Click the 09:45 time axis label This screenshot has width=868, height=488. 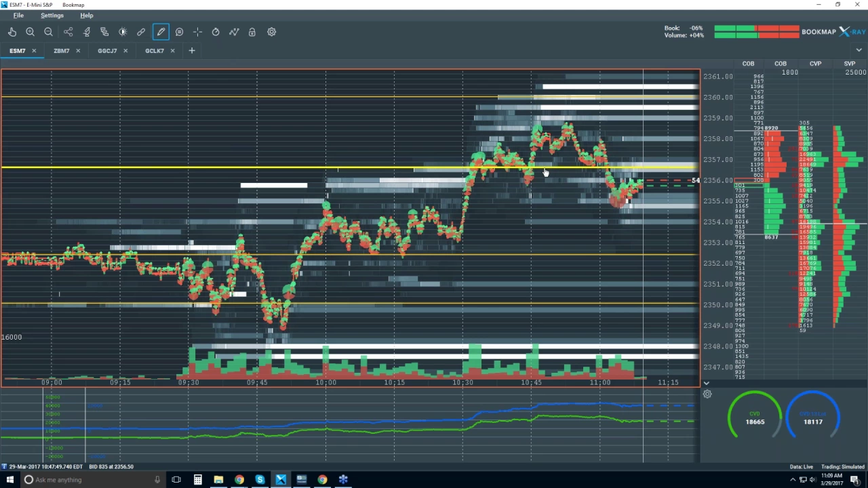click(258, 382)
